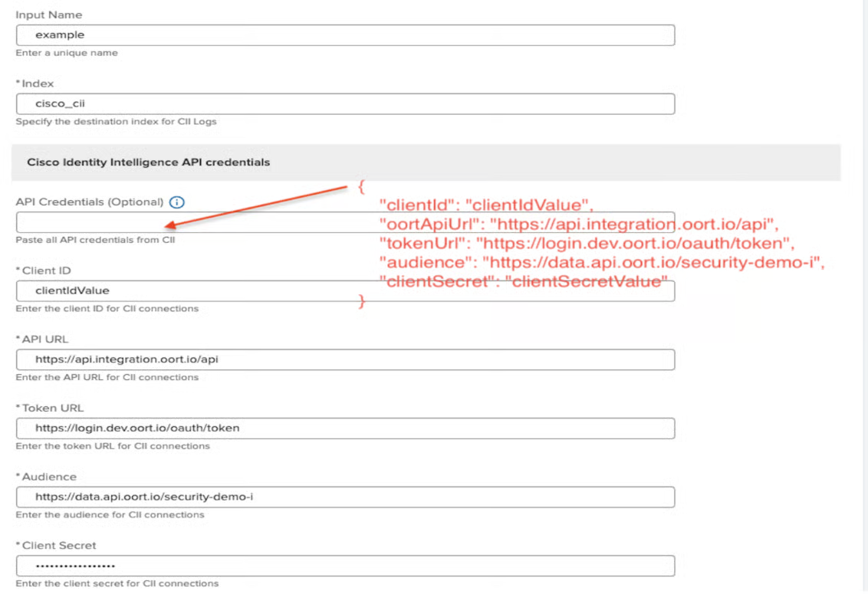The image size is (868, 594).
Task: Click "Enter the API URL for CII connections" hint
Action: click(x=107, y=377)
